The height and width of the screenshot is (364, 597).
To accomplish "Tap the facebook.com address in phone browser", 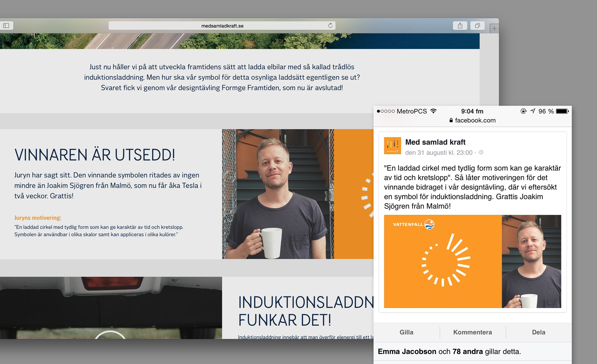I will [475, 120].
